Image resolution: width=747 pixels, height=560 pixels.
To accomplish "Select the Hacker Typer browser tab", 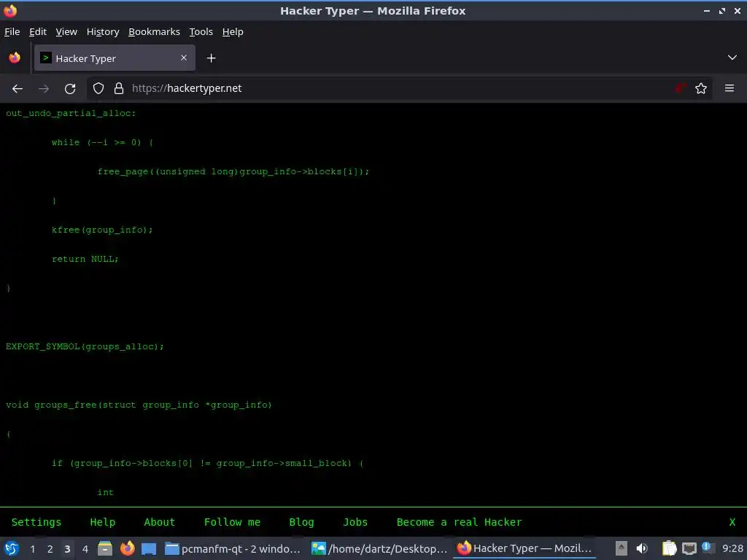I will coord(115,58).
